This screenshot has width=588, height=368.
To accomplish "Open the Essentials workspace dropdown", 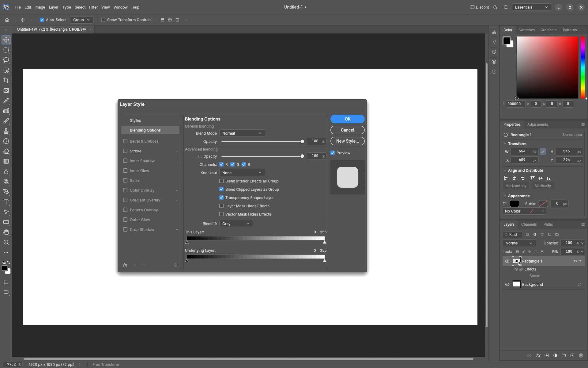I will (532, 7).
